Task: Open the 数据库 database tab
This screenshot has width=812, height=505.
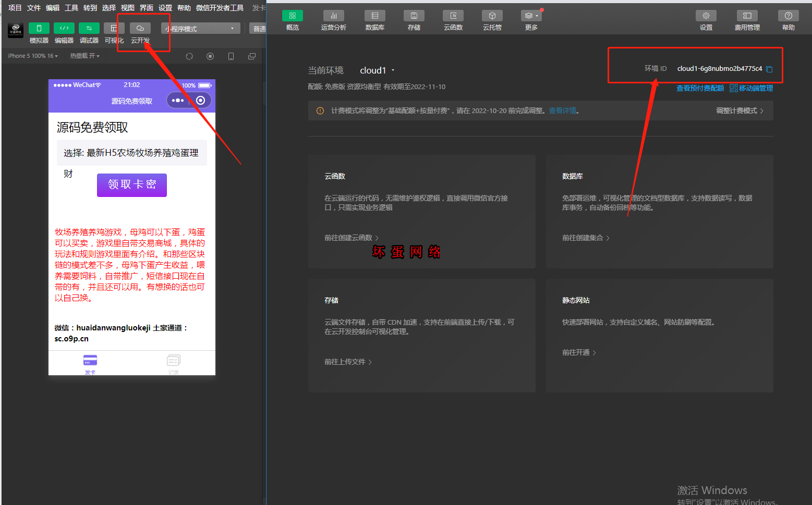Action: tap(375, 21)
